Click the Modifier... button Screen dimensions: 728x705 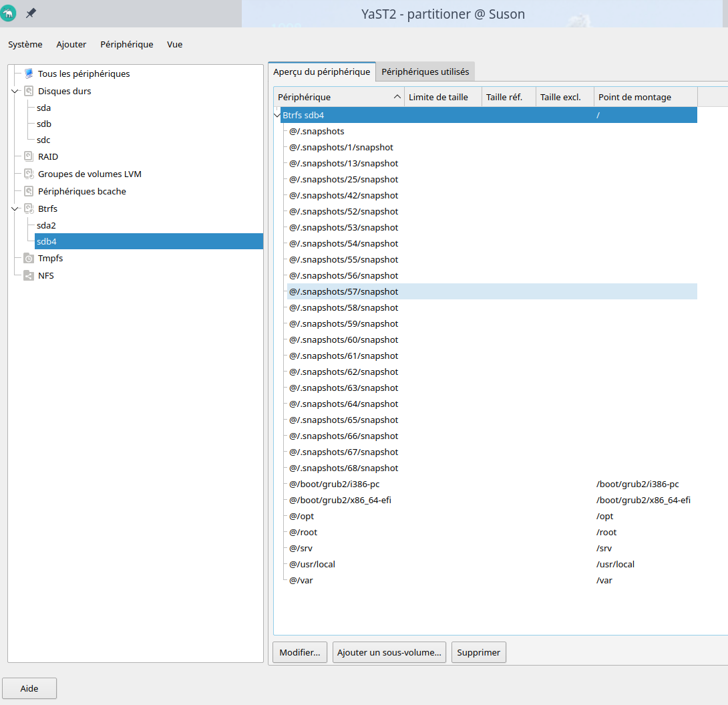[x=300, y=652]
